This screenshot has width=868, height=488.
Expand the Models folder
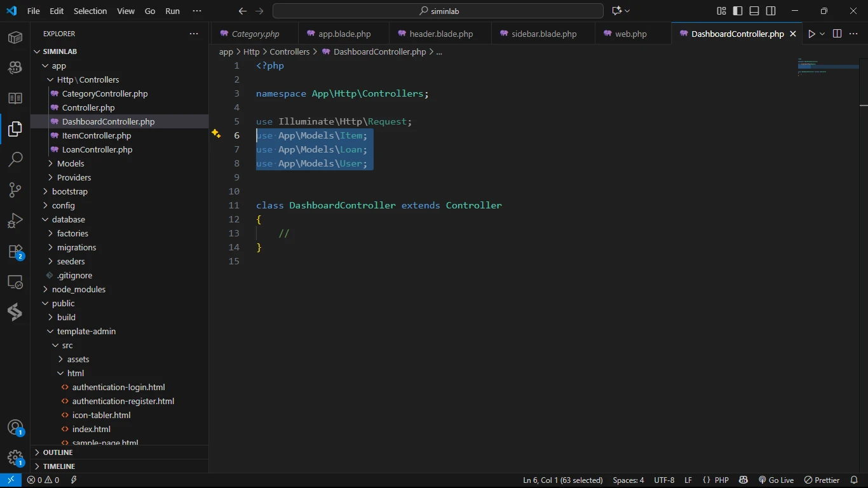pyautogui.click(x=70, y=163)
